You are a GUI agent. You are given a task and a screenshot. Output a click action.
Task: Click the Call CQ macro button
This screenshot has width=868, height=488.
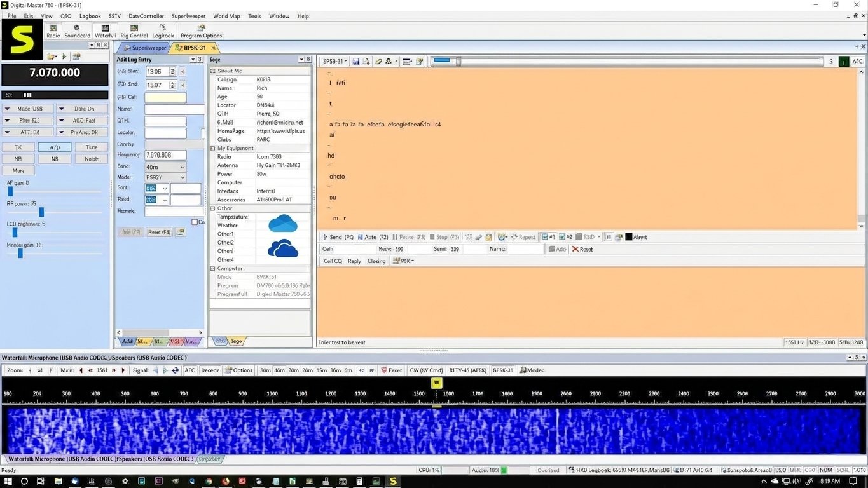[x=333, y=261]
